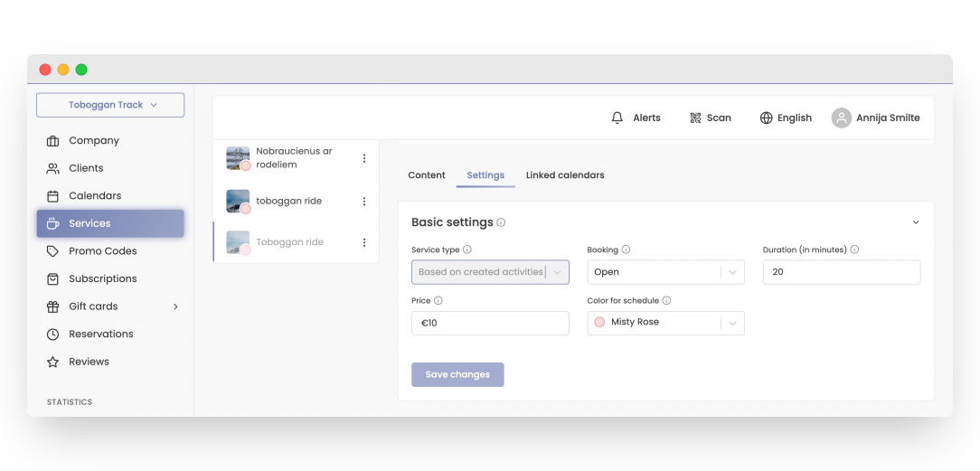980x471 pixels.
Task: Click info icon next to Duration label
Action: (x=854, y=250)
